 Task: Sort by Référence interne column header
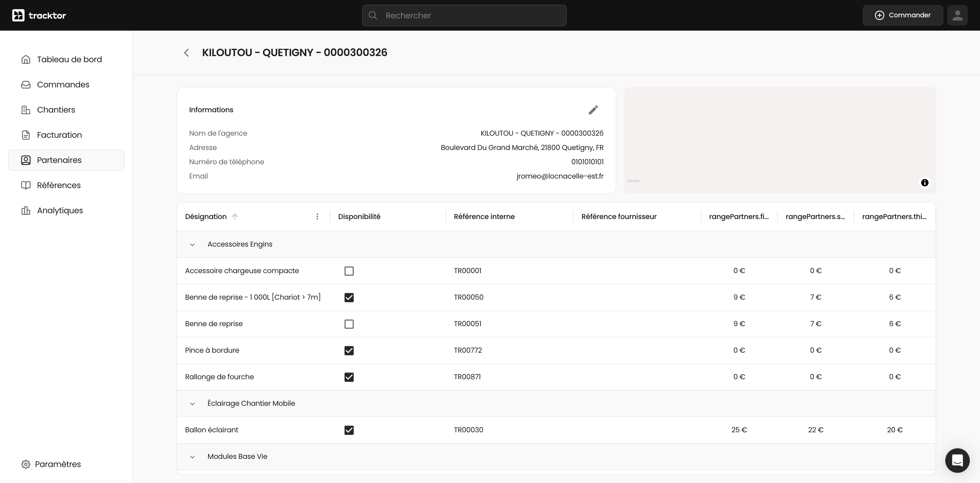coord(484,216)
